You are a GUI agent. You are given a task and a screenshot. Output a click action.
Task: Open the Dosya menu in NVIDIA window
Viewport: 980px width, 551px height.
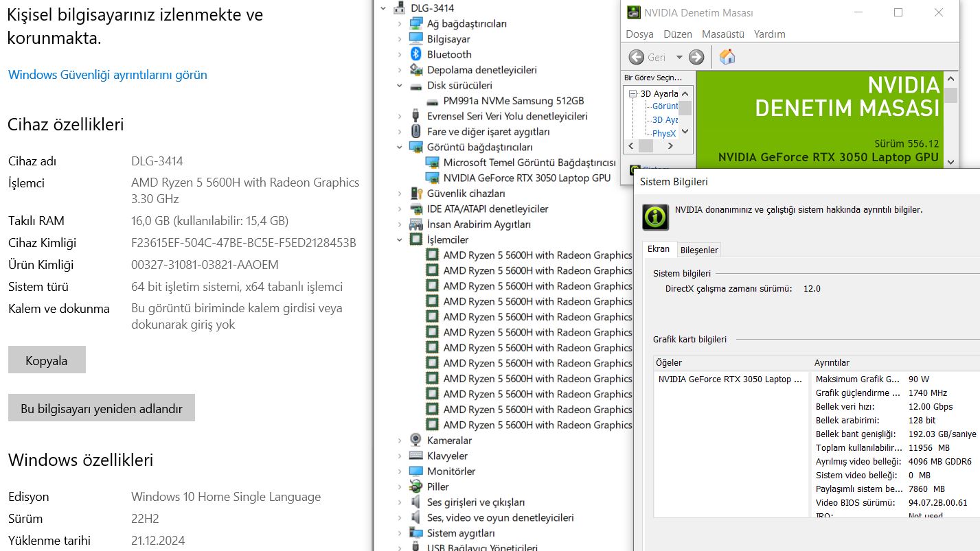click(639, 34)
